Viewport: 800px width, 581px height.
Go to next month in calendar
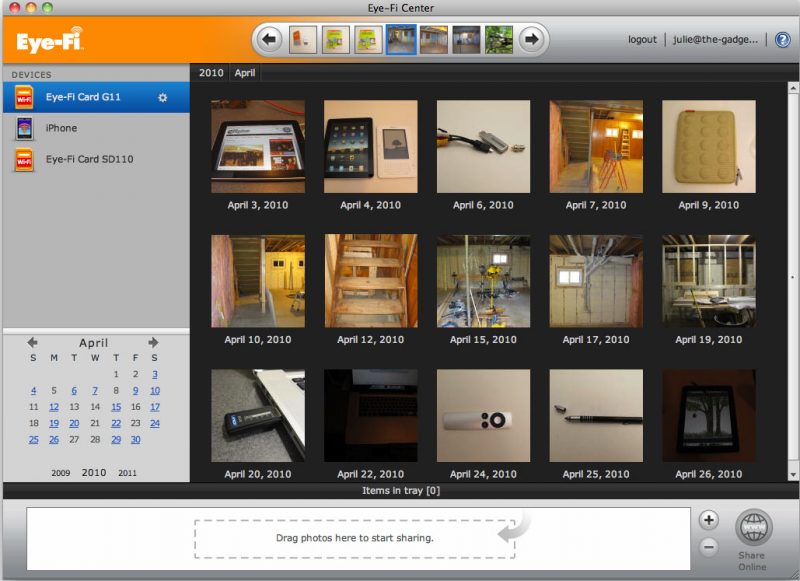pos(153,342)
